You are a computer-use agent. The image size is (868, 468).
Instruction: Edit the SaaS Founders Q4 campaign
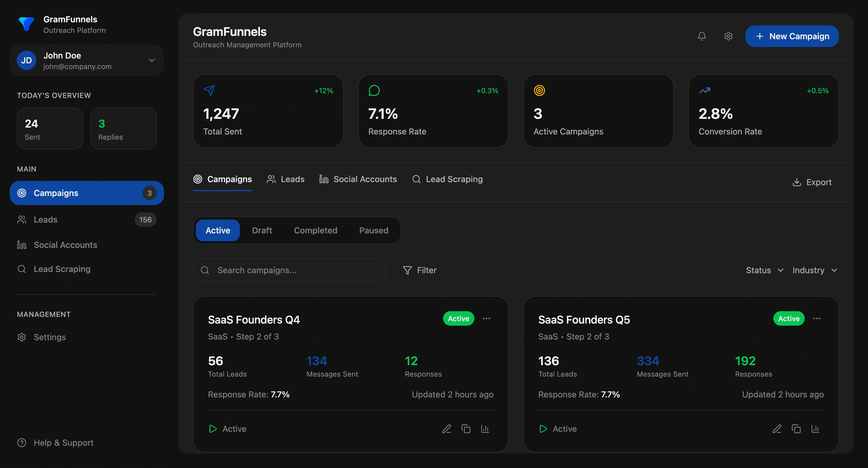(446, 428)
